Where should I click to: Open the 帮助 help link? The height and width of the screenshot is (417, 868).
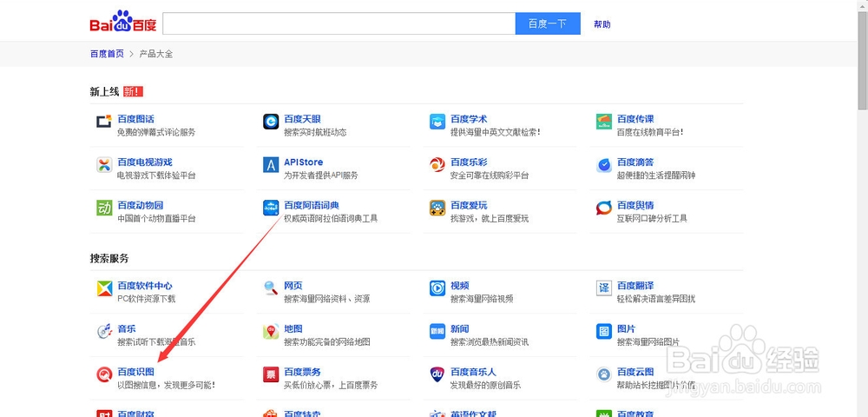(602, 24)
